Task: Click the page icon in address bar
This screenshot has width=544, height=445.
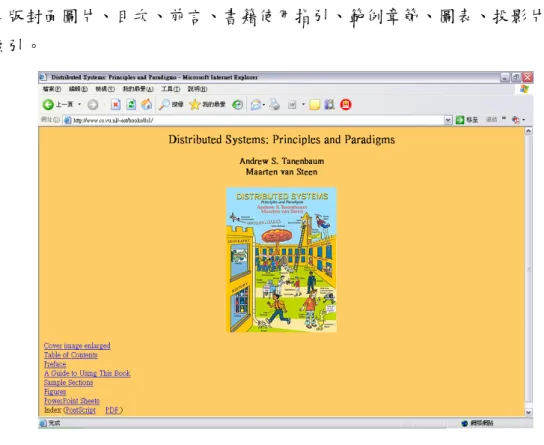Action: coord(68,120)
